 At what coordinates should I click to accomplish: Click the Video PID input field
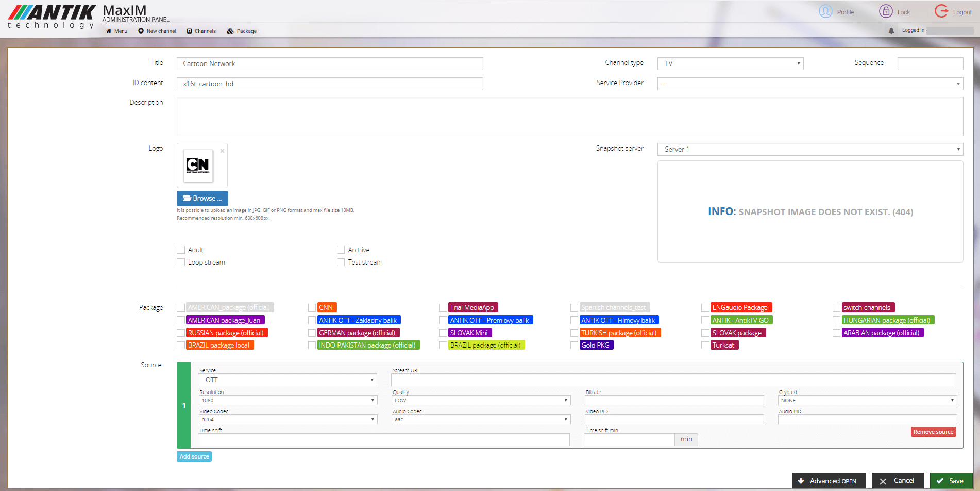click(x=674, y=420)
